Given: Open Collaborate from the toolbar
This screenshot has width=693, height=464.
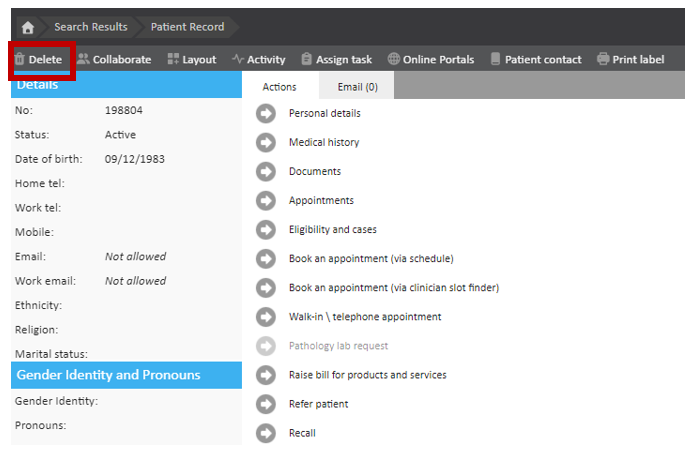Looking at the screenshot, I should coord(114,60).
